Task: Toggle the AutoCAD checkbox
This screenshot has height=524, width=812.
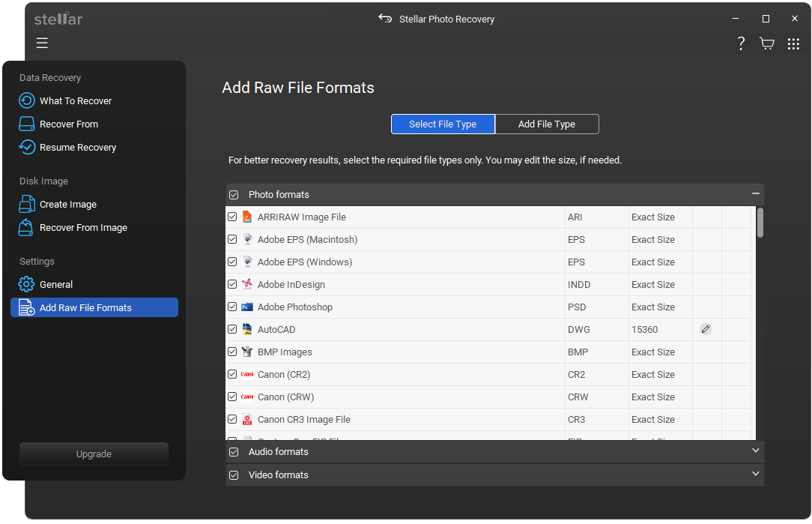Action: coord(232,329)
